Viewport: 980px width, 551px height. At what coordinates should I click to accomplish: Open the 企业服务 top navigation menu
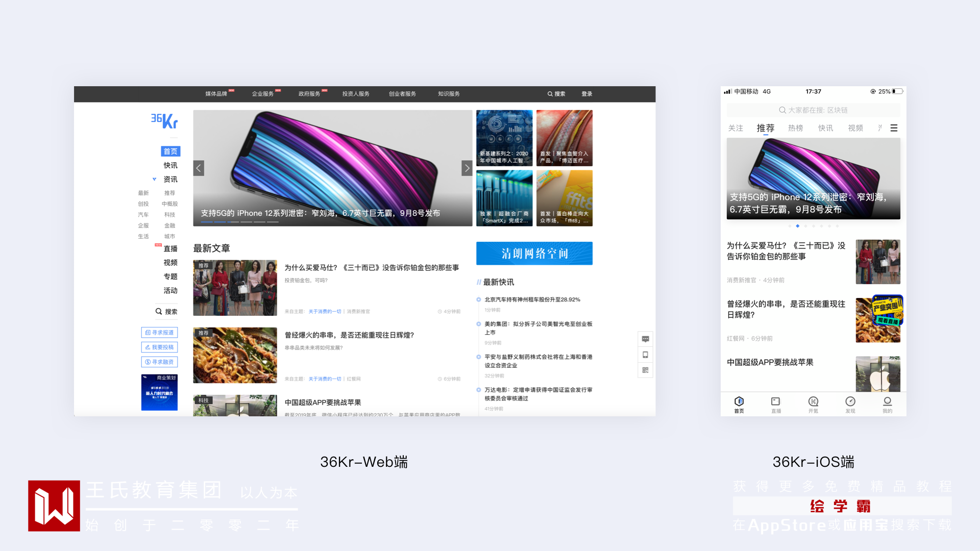[262, 94]
